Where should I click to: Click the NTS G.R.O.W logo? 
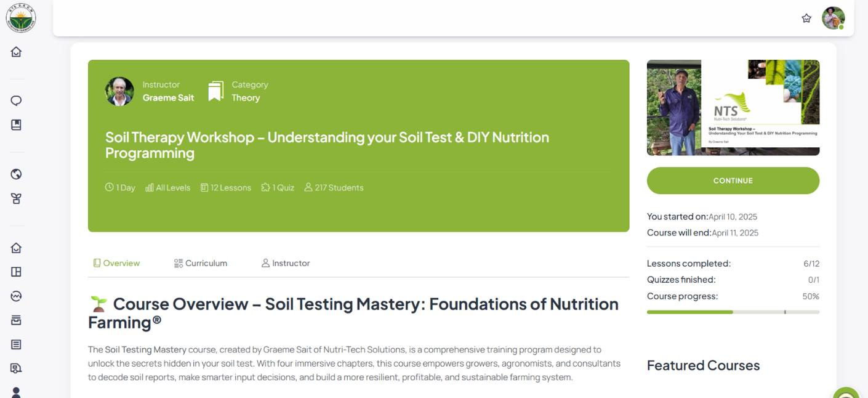pos(21,18)
